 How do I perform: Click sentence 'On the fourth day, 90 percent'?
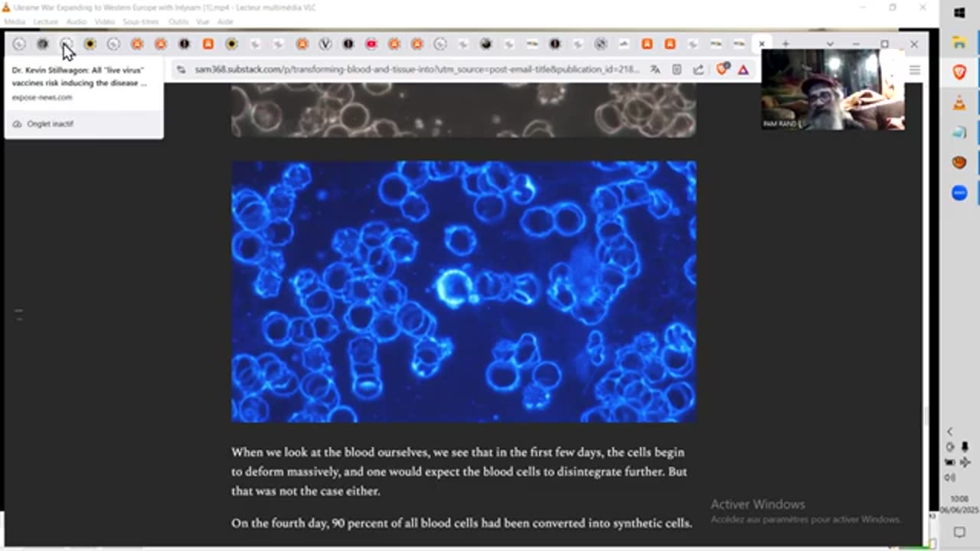(462, 523)
